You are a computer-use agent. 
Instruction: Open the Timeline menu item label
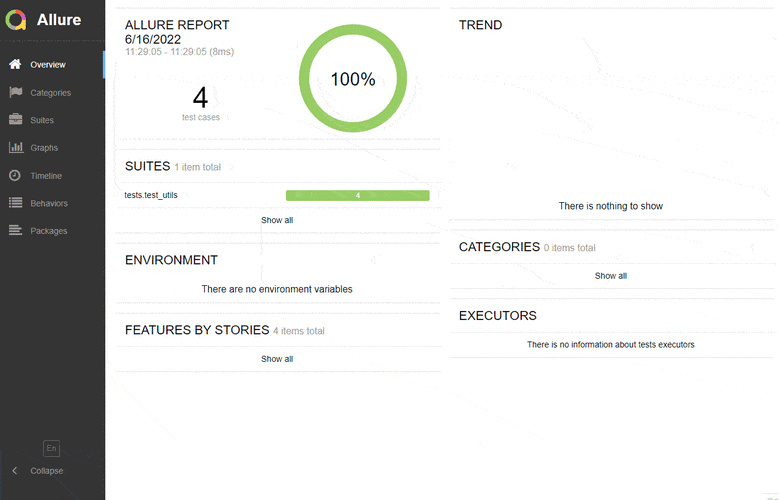(x=46, y=176)
